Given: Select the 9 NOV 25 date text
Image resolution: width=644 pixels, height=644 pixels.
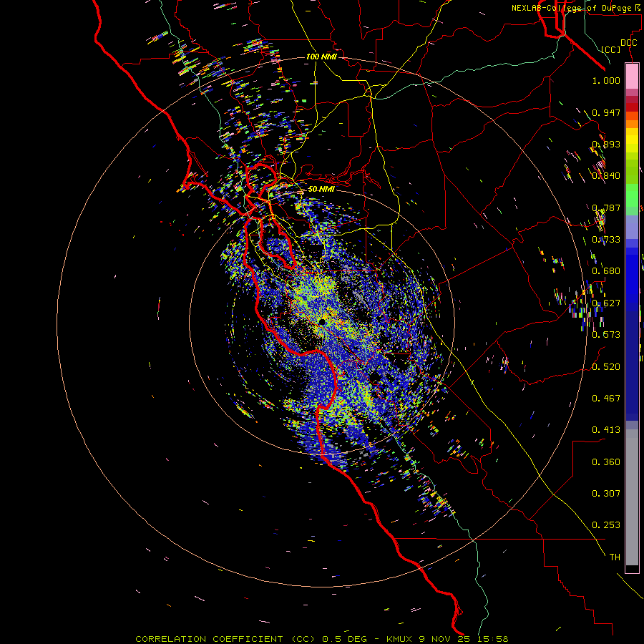Looking at the screenshot, I should click(x=445, y=639).
